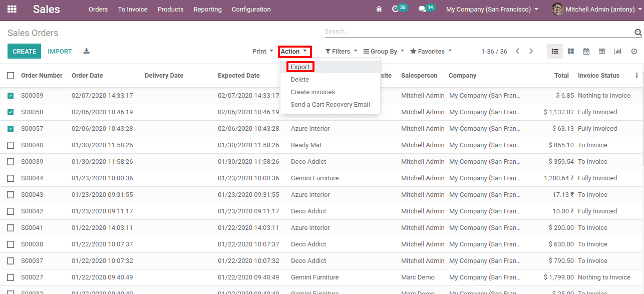Go to previous page arrow

click(x=517, y=51)
